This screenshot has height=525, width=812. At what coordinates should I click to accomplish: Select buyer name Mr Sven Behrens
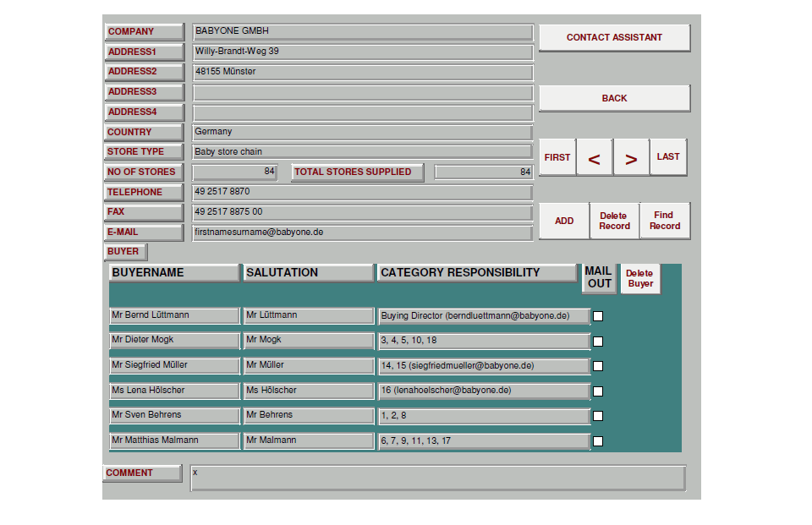pyautogui.click(x=174, y=416)
